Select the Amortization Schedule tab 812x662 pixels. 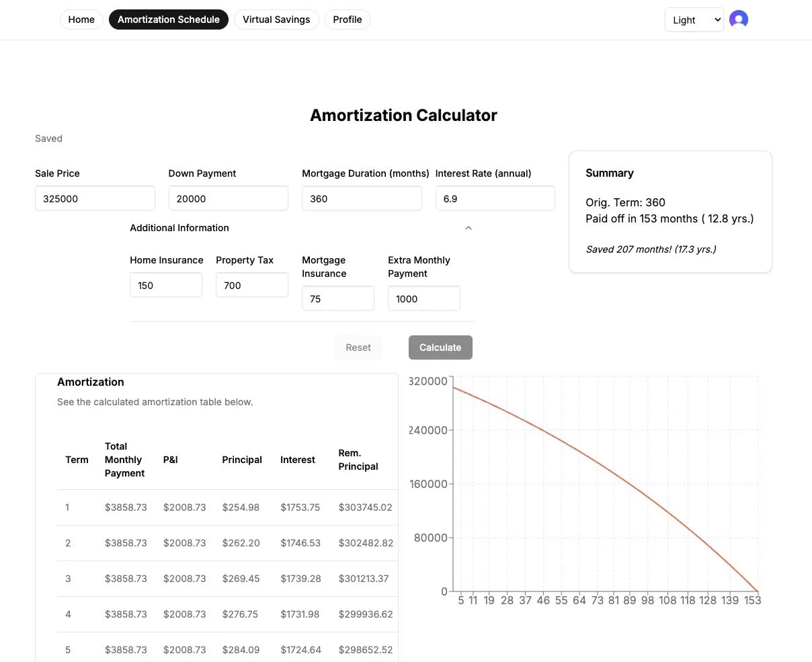[x=169, y=19]
